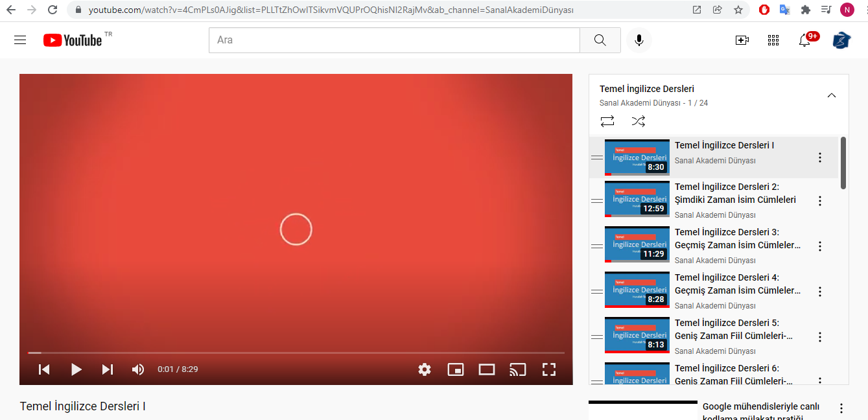Collapse the Temel İngilizce Dersleri playlist panel

[832, 95]
